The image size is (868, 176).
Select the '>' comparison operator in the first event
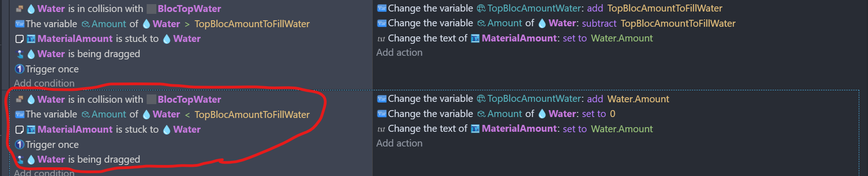[x=187, y=24]
